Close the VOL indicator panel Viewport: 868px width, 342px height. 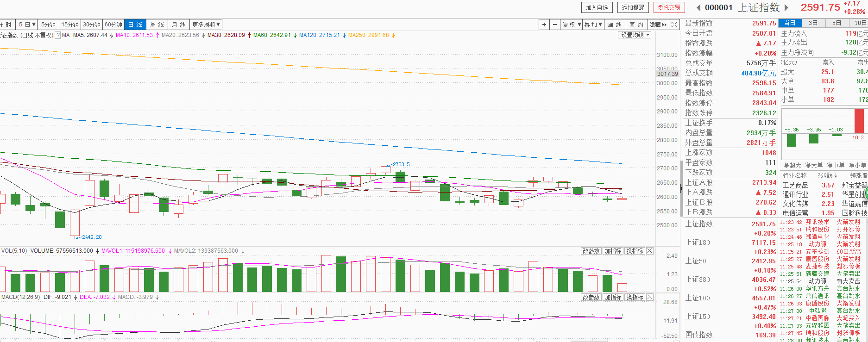click(650, 251)
